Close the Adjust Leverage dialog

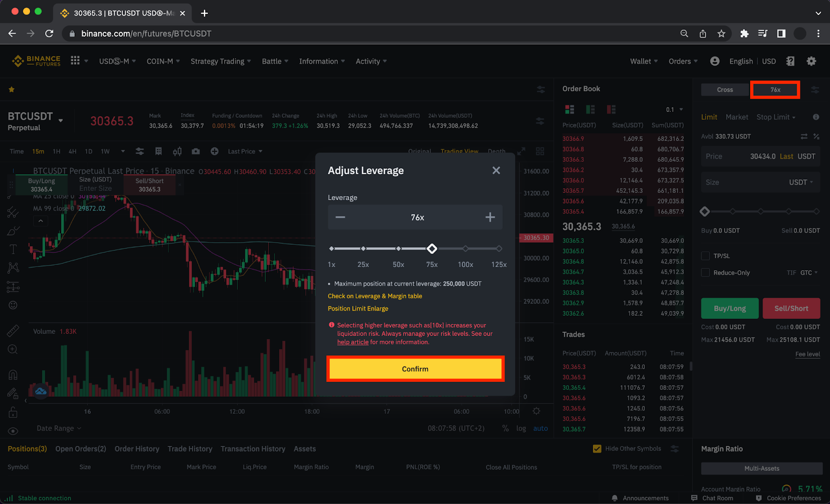click(496, 171)
